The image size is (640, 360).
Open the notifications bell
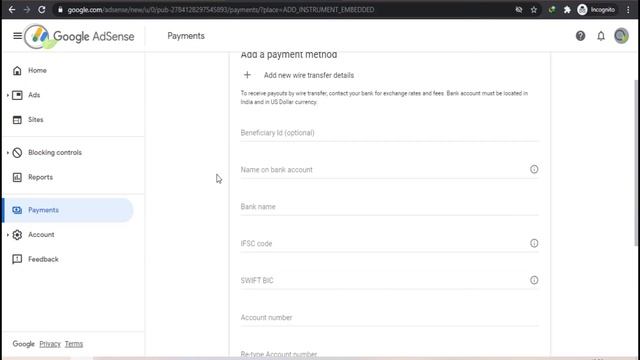(601, 36)
